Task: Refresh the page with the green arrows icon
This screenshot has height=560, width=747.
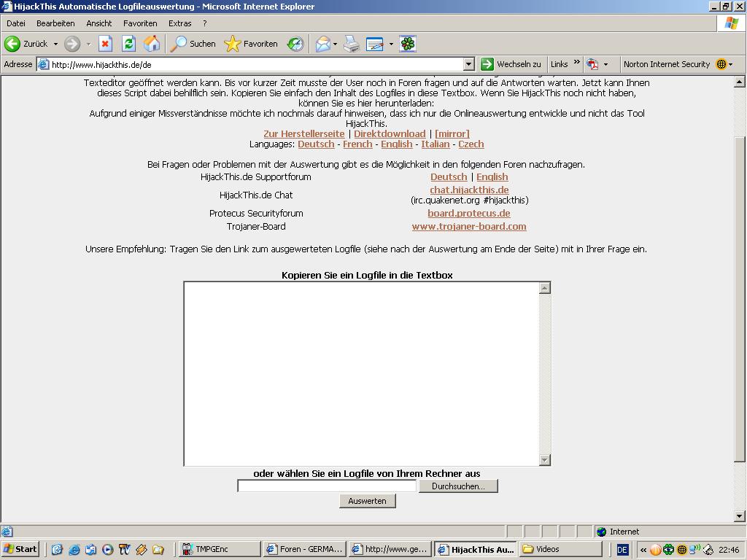Action: [x=128, y=44]
